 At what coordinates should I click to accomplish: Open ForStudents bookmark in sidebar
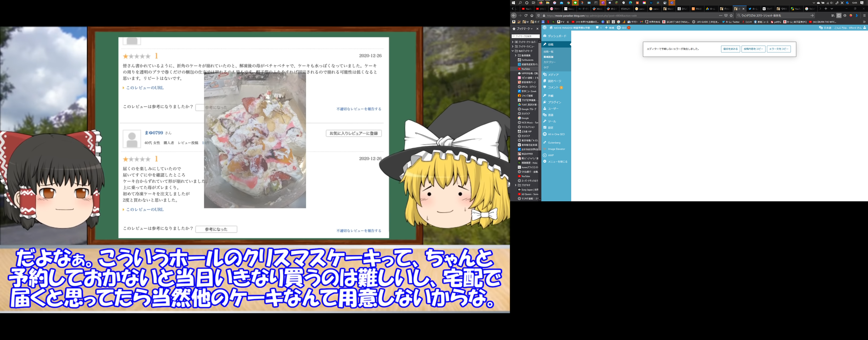point(526,60)
